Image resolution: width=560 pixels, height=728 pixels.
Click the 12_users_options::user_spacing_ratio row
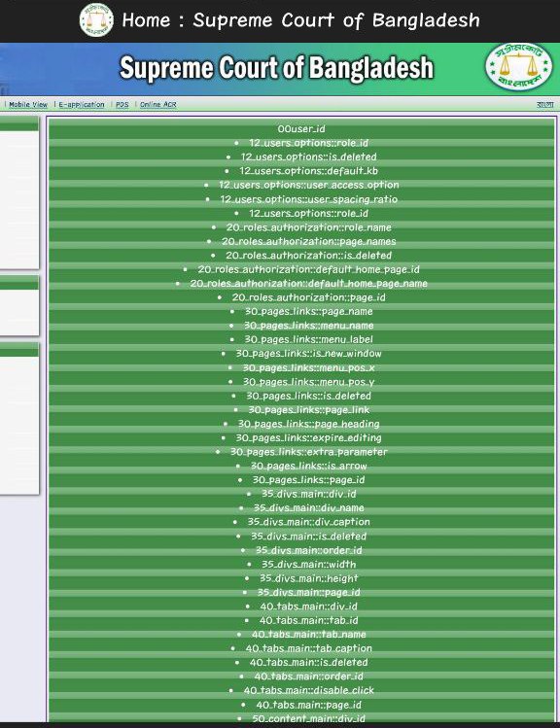(x=309, y=199)
